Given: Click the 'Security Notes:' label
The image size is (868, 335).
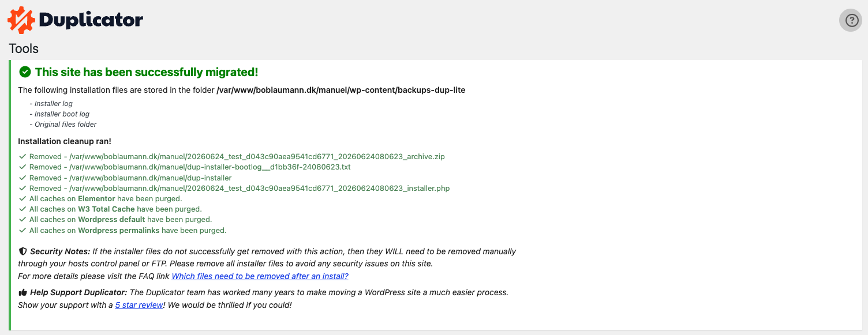Looking at the screenshot, I should pos(60,251).
